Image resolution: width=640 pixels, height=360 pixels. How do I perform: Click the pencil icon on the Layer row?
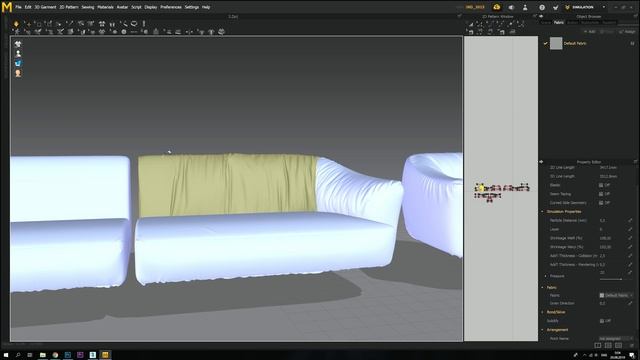click(630, 229)
